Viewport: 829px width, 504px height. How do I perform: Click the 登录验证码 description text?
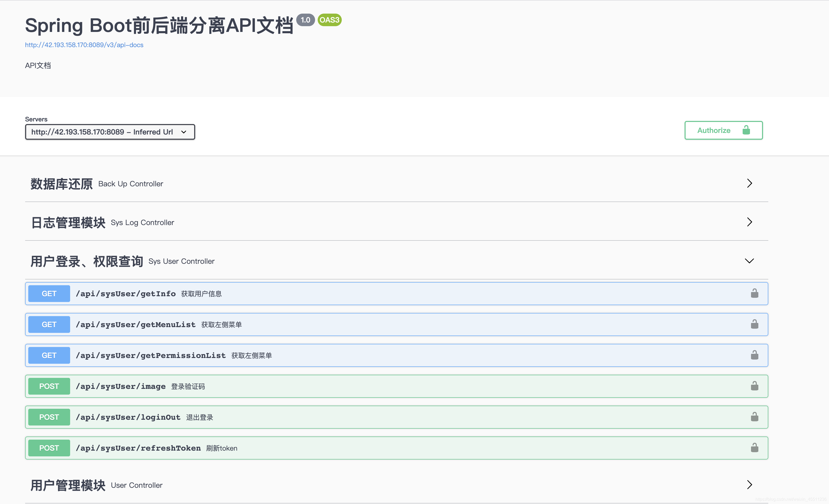point(188,386)
